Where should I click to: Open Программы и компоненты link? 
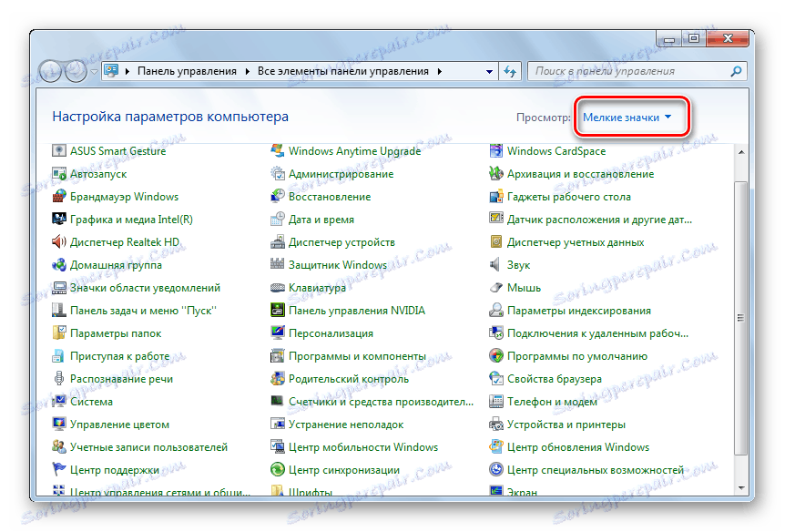357,356
